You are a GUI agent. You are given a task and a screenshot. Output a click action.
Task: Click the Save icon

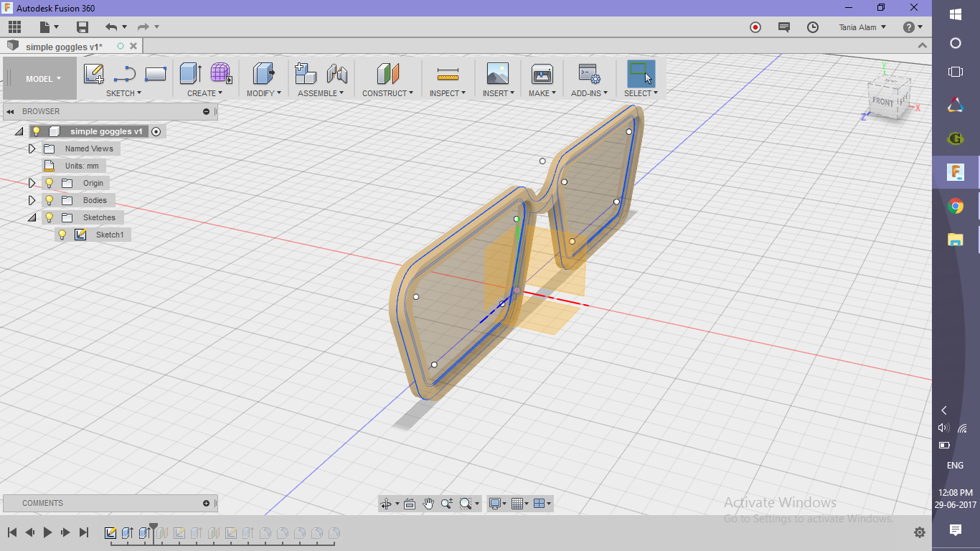click(83, 27)
